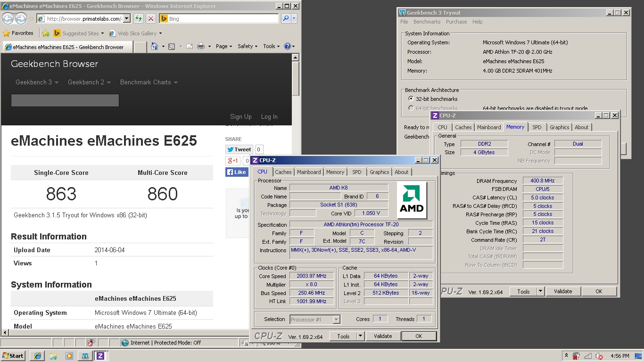Click the AMD logo in CPU-Z
This screenshot has width=644, height=362.
pos(412,200)
